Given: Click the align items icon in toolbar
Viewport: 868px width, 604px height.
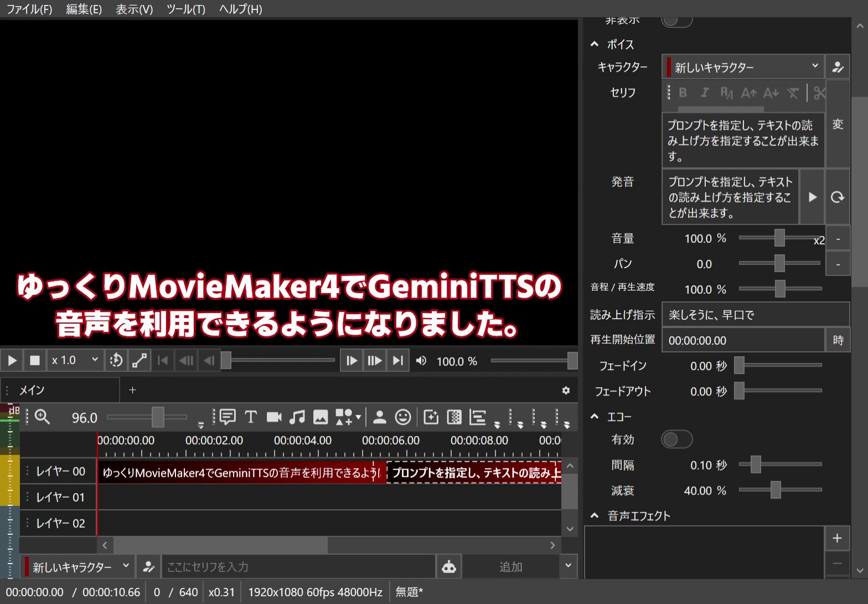Looking at the screenshot, I should tap(477, 417).
